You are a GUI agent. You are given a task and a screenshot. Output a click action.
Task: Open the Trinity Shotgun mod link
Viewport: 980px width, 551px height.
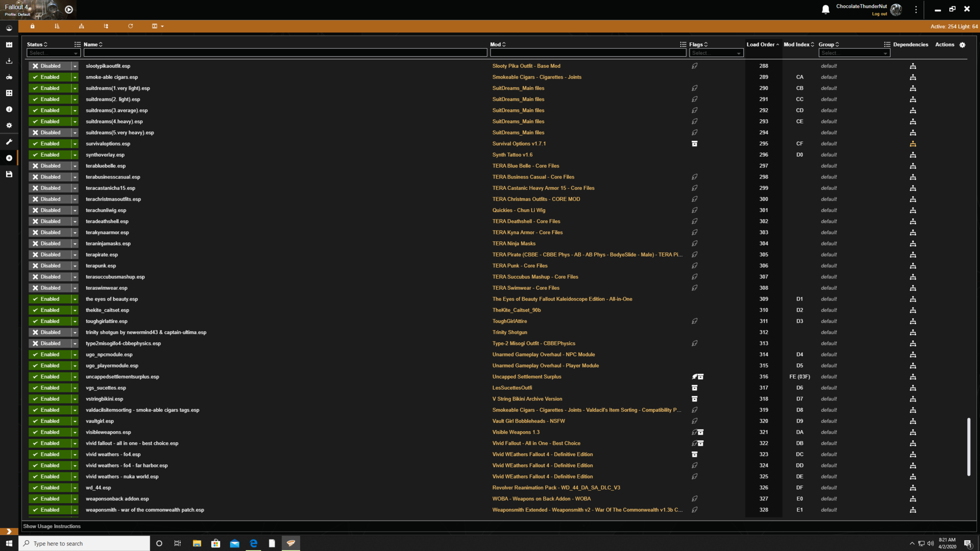coord(509,333)
